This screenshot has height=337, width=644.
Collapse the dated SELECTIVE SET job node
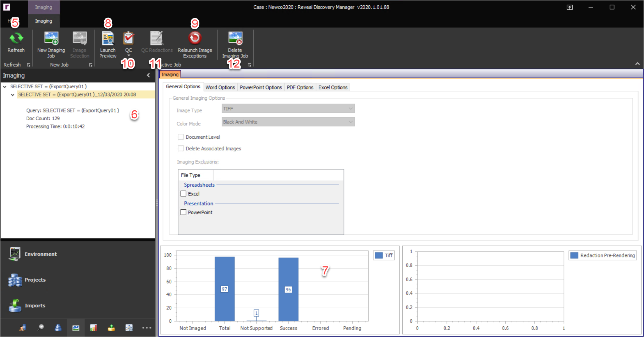pos(13,95)
